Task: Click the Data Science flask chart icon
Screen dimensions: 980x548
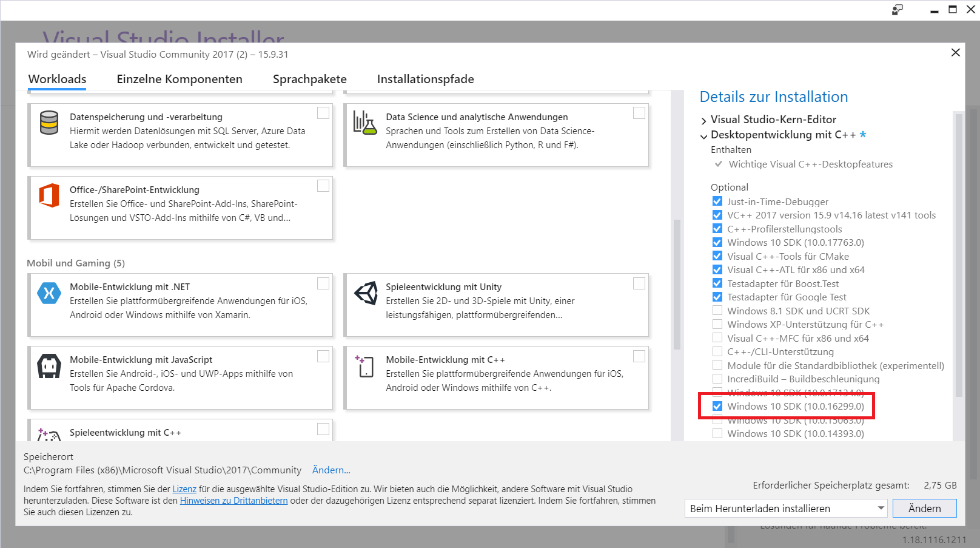Action: pyautogui.click(x=365, y=123)
